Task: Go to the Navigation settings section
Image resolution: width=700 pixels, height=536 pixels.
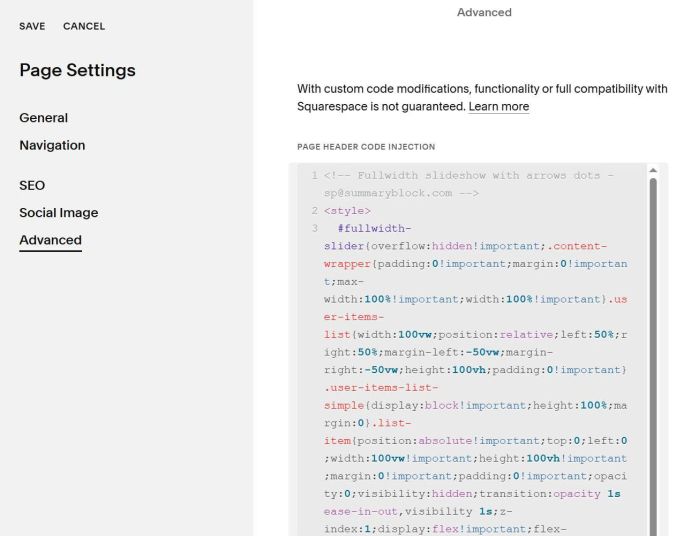Action: 52,145
